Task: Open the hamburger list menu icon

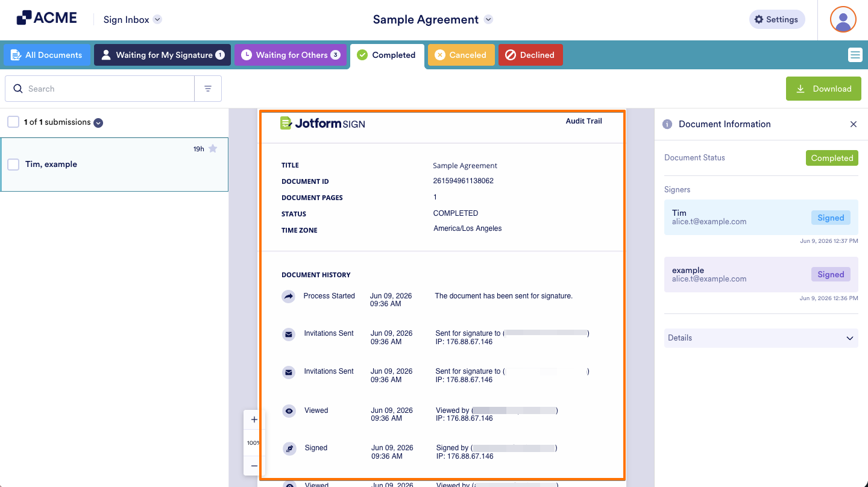Action: [x=855, y=55]
